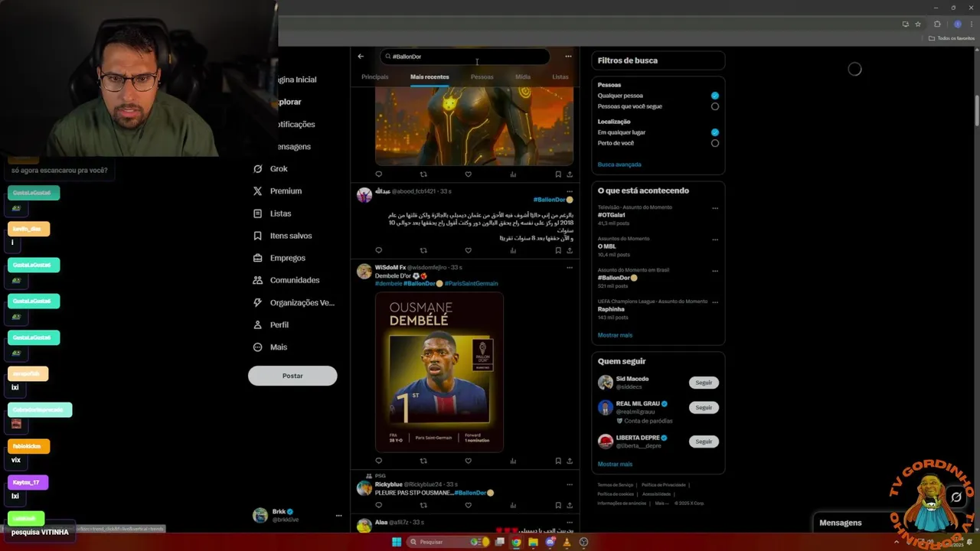Open Ousmane Dembélé Ballon d'Or image

(439, 371)
